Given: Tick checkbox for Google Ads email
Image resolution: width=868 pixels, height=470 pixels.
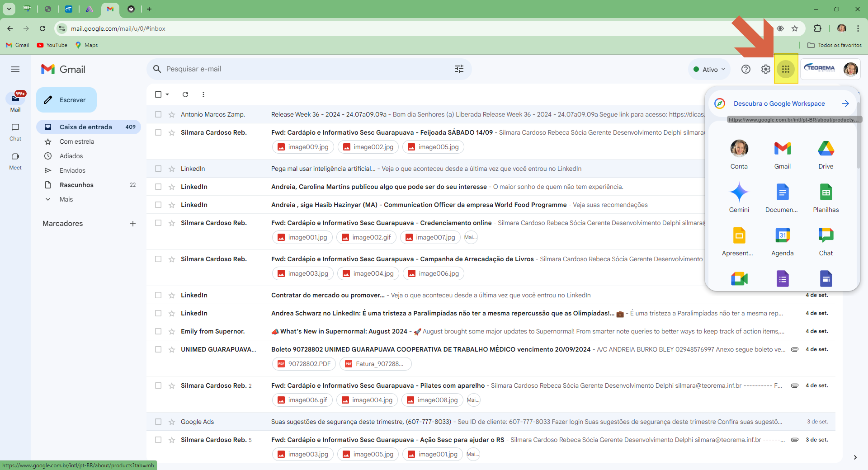Looking at the screenshot, I should [158, 422].
